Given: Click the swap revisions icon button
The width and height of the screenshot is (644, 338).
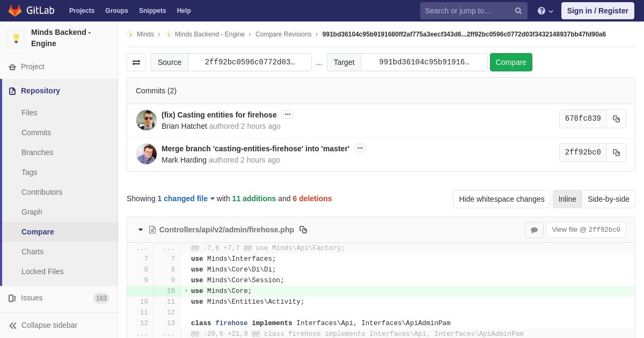Looking at the screenshot, I should 136,62.
